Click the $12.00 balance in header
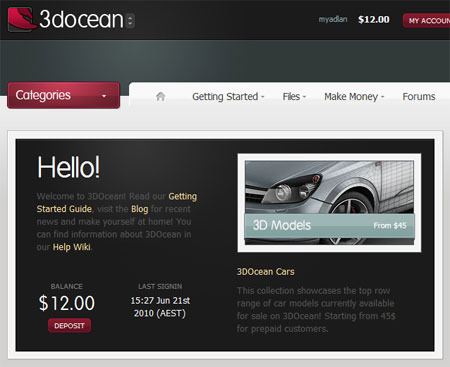The image size is (450, 367). 374,20
